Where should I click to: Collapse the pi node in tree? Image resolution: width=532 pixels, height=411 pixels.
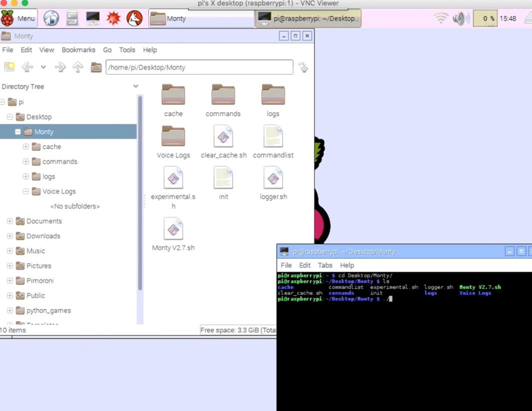click(x=2, y=102)
